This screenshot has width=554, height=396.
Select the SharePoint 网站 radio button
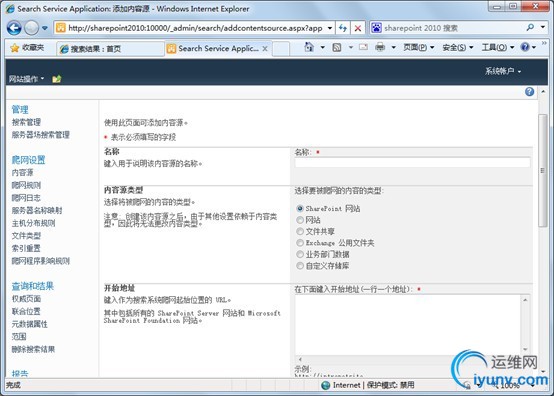click(x=300, y=208)
